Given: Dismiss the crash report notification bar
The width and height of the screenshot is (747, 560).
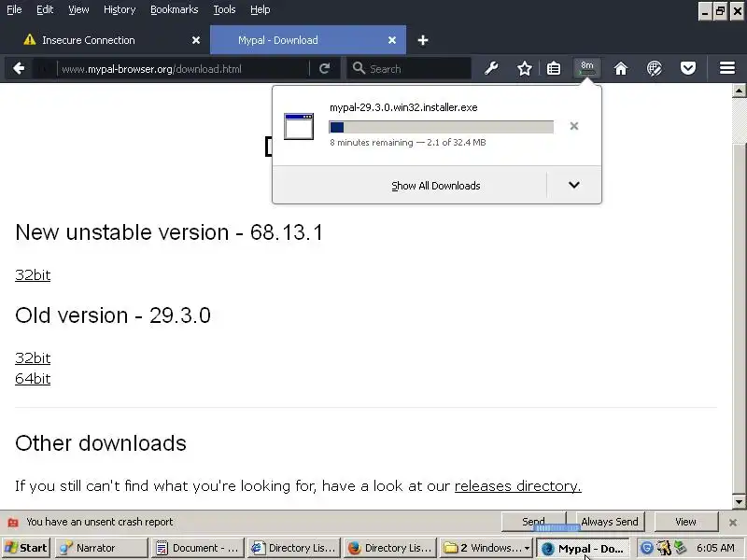Looking at the screenshot, I should click(733, 523).
